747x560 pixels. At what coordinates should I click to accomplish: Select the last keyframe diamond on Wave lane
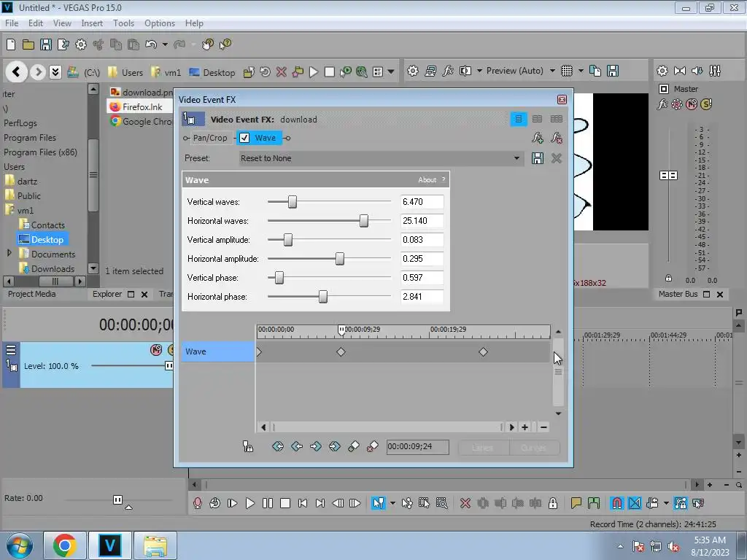click(x=483, y=352)
